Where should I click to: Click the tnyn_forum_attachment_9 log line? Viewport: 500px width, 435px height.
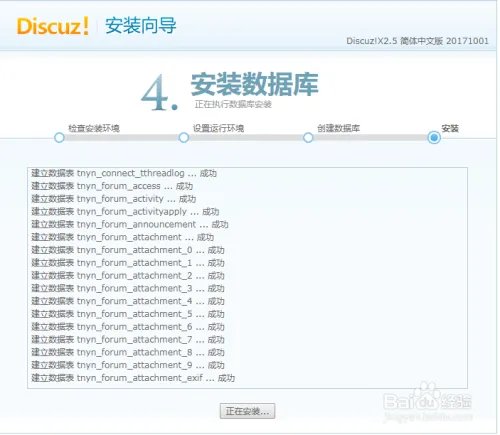pos(128,365)
